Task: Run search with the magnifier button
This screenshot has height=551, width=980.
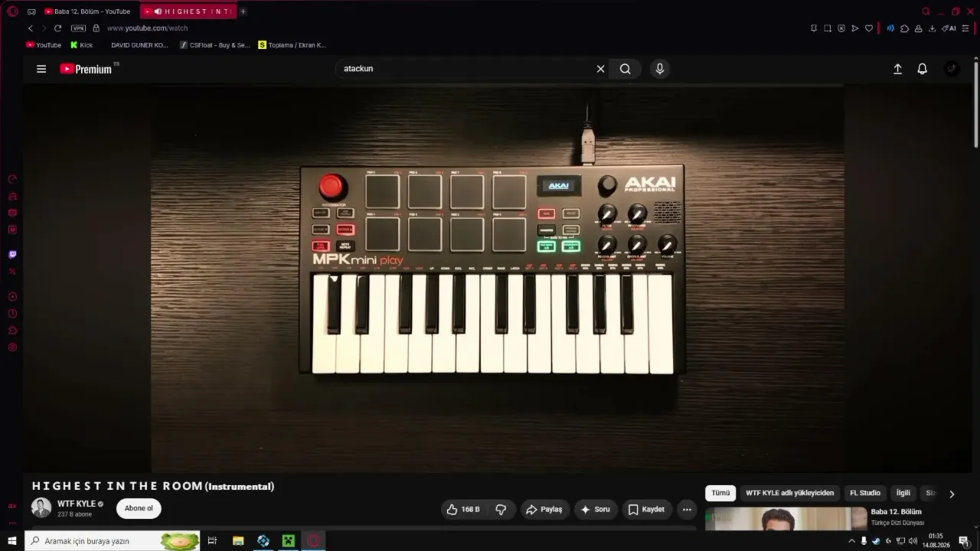Action: 626,69
